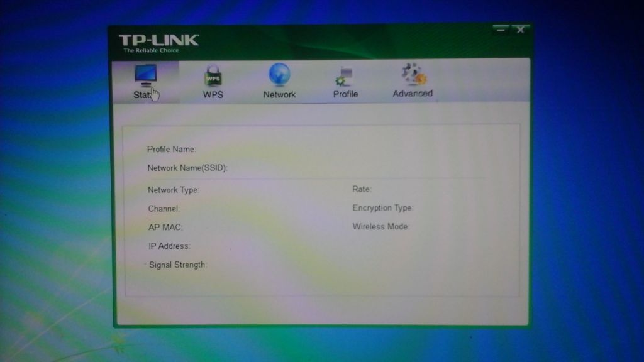Click the 'Profile Name:' label
Viewport: 644px width, 362px height.
click(172, 150)
